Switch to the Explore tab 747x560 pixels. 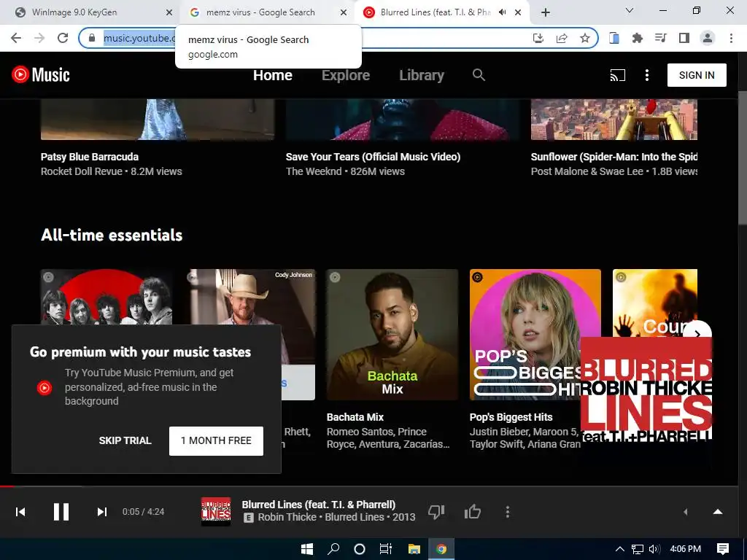345,75
